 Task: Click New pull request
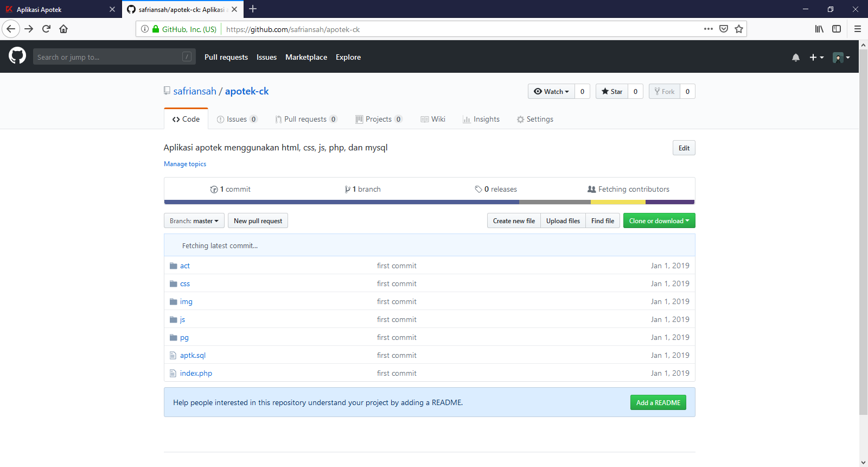click(x=258, y=220)
